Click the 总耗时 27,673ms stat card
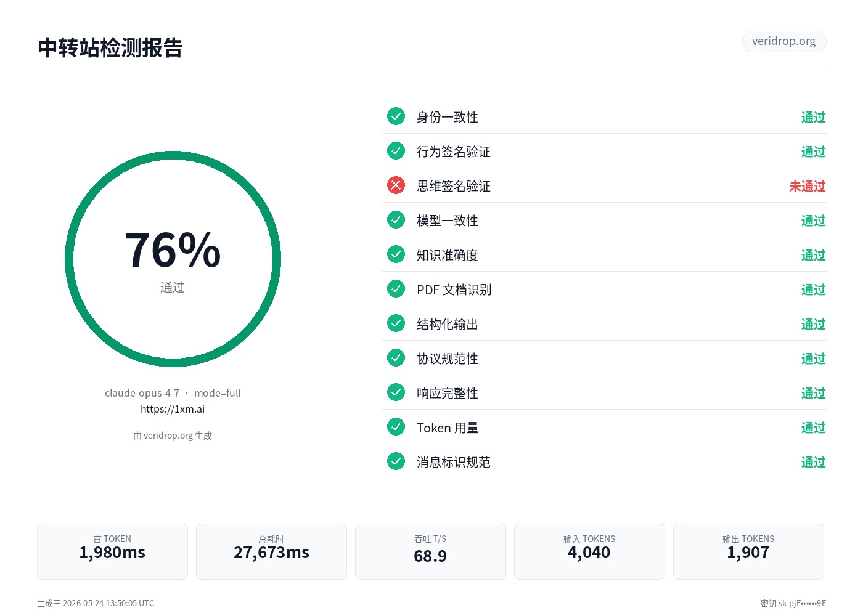 [271, 551]
